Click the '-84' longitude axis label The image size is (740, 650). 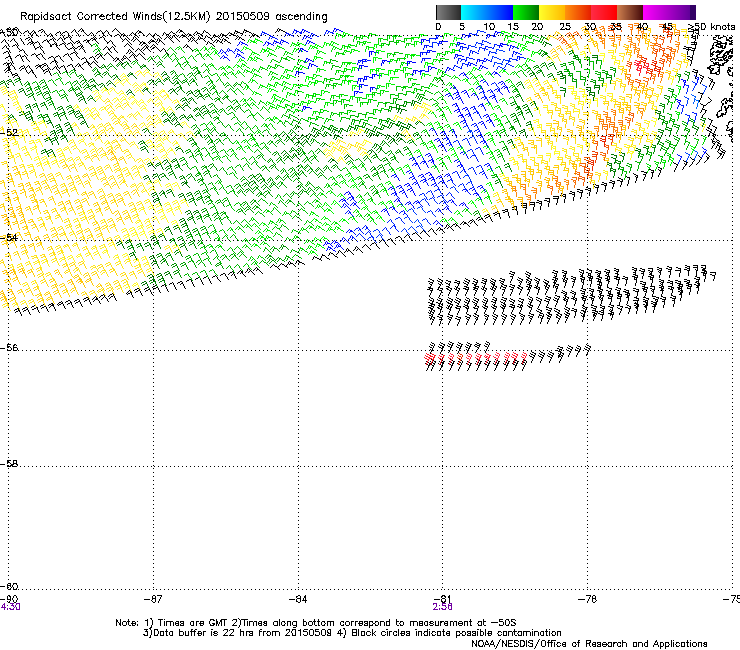(298, 599)
